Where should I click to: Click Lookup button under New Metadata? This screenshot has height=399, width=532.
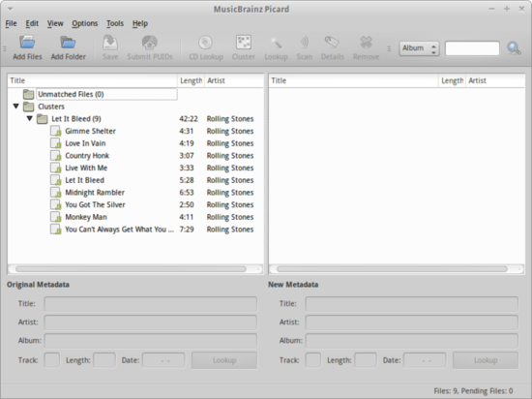[x=486, y=360]
